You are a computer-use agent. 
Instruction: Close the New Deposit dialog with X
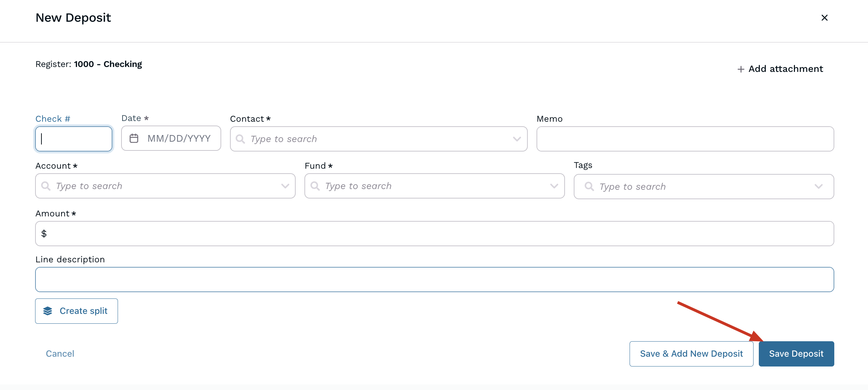(x=824, y=18)
